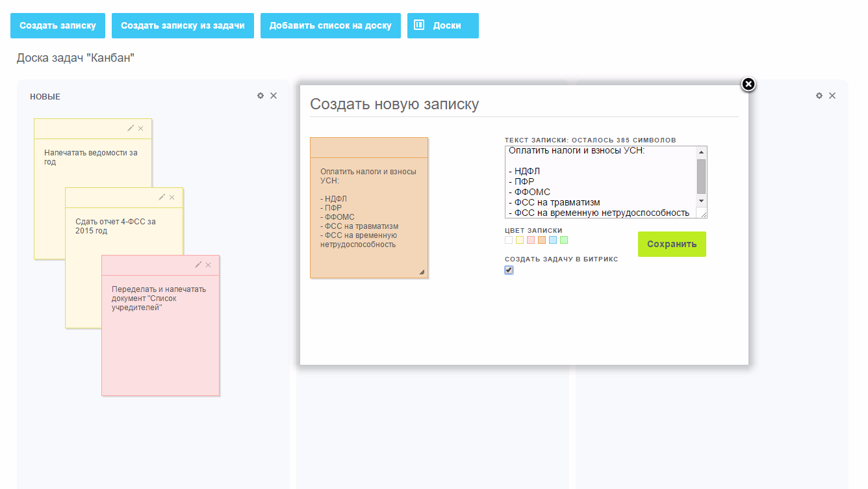The width and height of the screenshot is (868, 489).
Task: Delete the pink 'Список учредителей' note
Action: click(x=209, y=265)
